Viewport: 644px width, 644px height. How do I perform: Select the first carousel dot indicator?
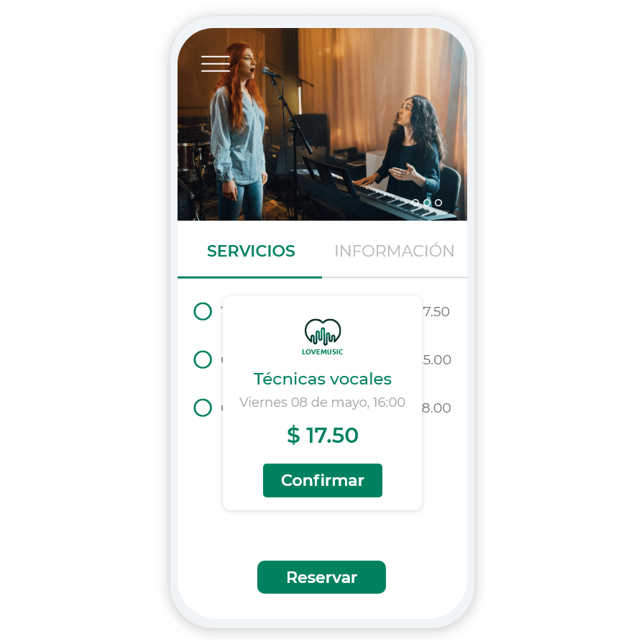click(415, 203)
